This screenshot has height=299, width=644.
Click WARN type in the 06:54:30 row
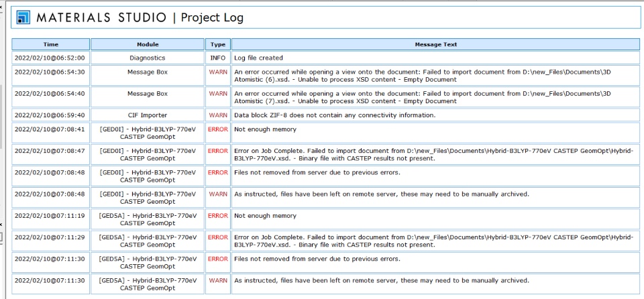217,76
